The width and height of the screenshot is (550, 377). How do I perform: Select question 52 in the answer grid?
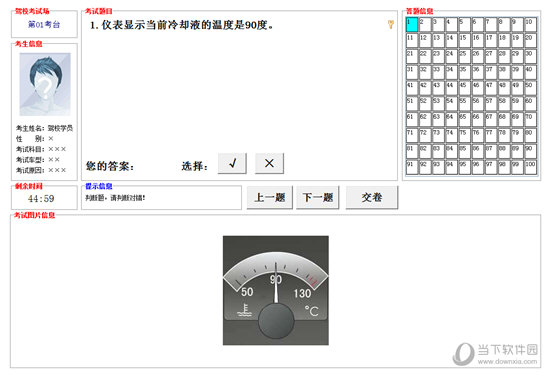425,104
